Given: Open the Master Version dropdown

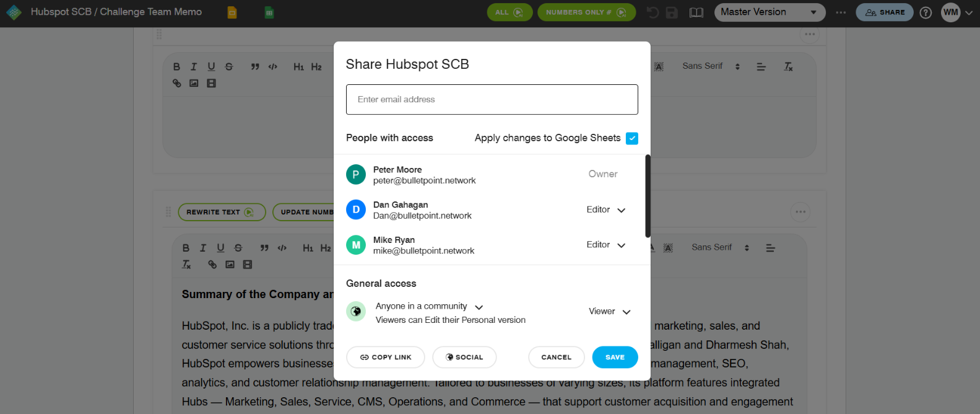Looking at the screenshot, I should click(770, 12).
